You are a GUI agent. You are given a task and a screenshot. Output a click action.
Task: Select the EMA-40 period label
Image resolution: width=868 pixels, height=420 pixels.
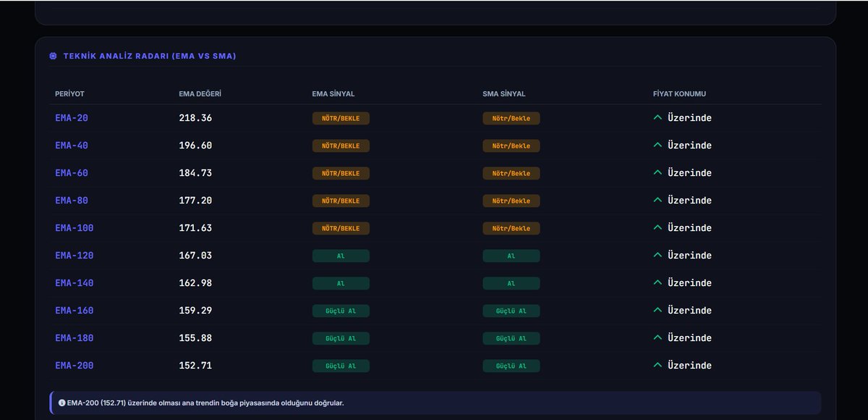(72, 146)
